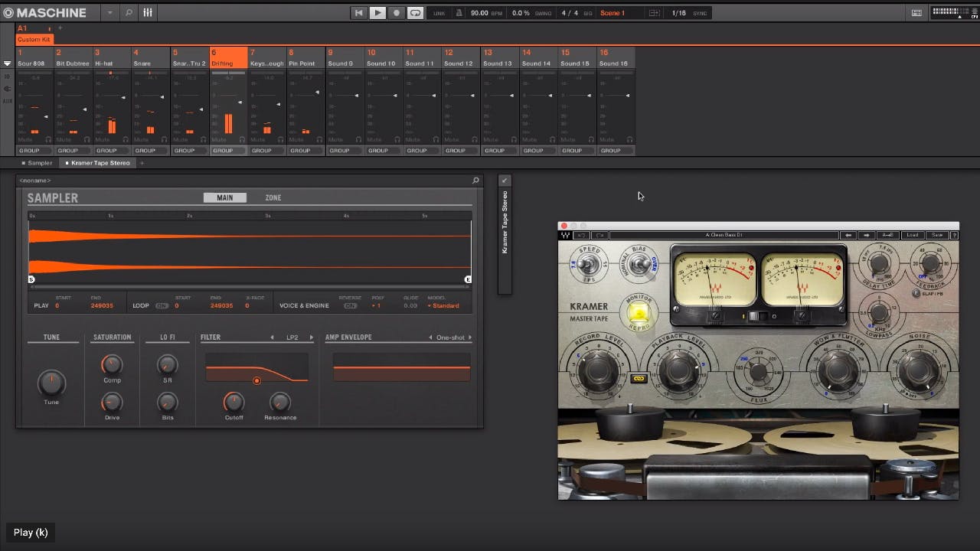Click the yellow MONITOR REPRO button
980x551 pixels.
point(639,312)
